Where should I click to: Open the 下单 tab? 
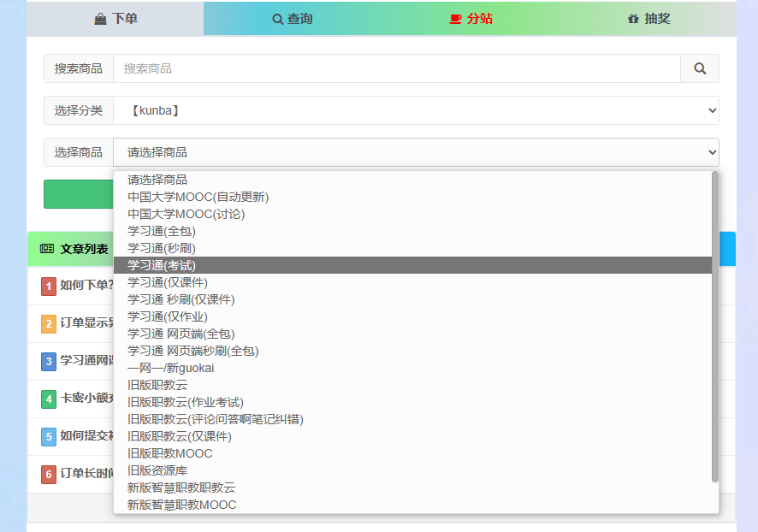(x=115, y=19)
